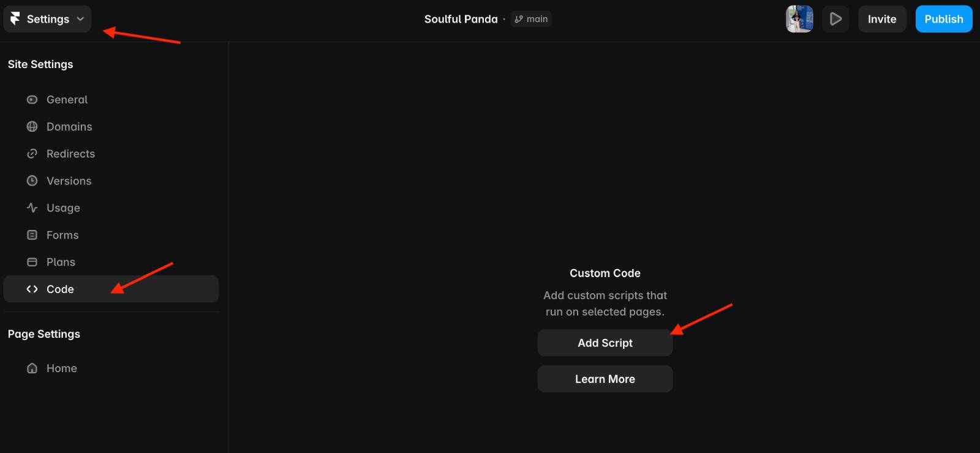Click the Forms icon
This screenshot has height=453, width=980.
coord(32,235)
